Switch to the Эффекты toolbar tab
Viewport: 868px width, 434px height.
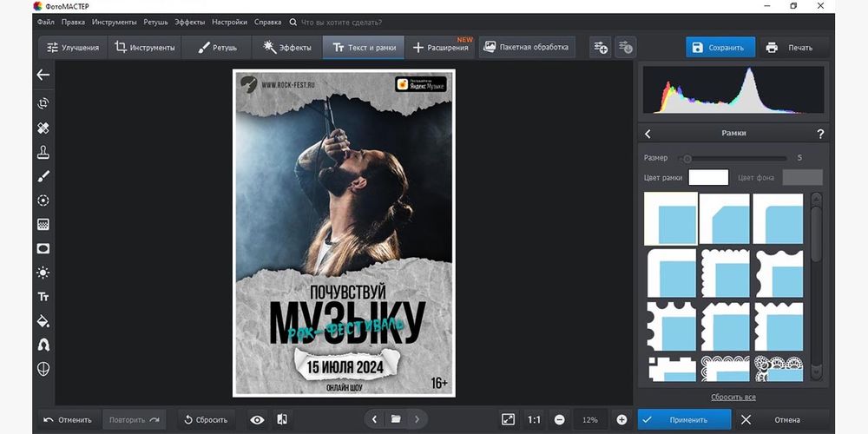point(286,48)
